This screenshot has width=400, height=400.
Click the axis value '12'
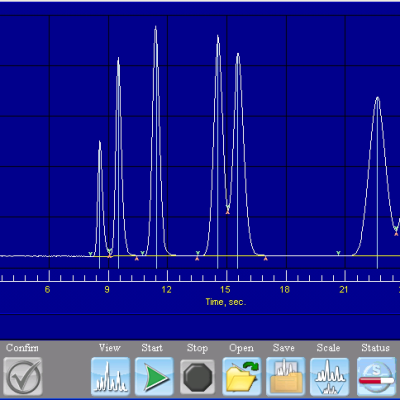pos(166,289)
